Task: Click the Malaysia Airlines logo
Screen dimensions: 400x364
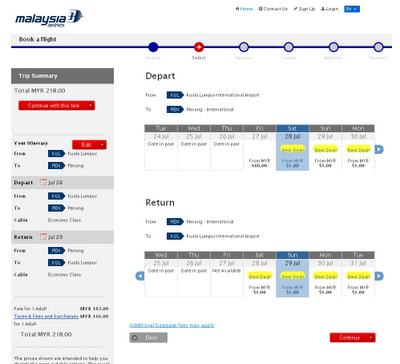Action: [49, 18]
